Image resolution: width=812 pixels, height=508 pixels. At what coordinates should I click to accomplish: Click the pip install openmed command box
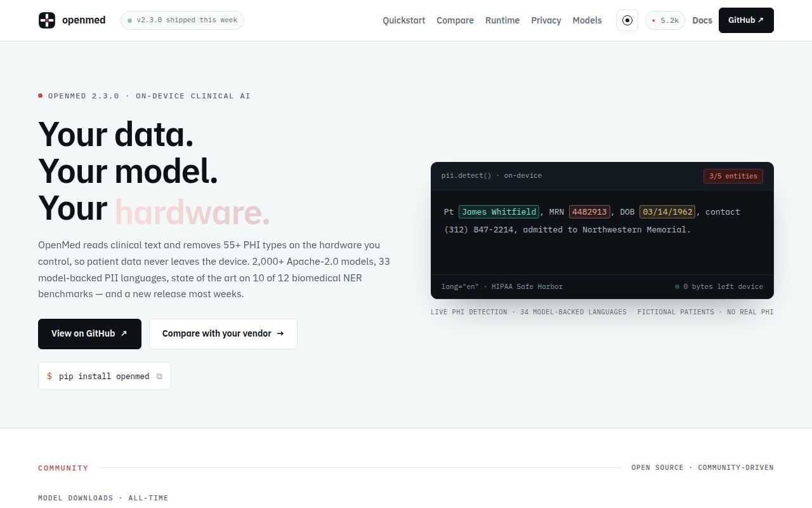105,376
